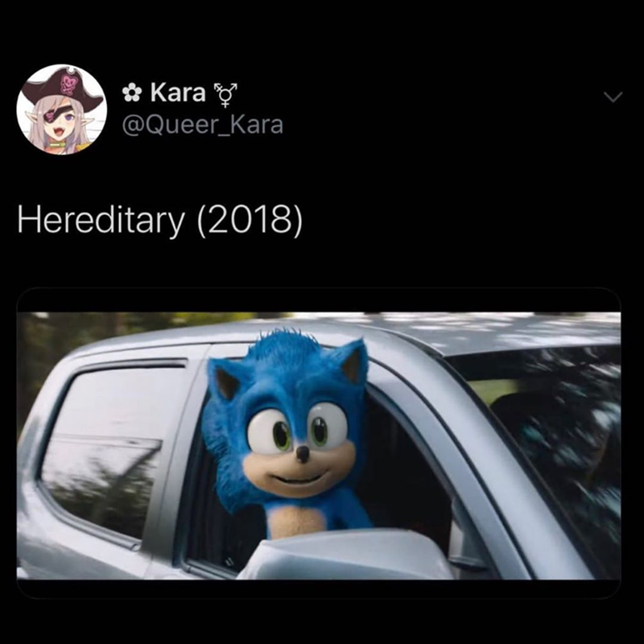Click the pirate hat on the avatar

(62, 86)
